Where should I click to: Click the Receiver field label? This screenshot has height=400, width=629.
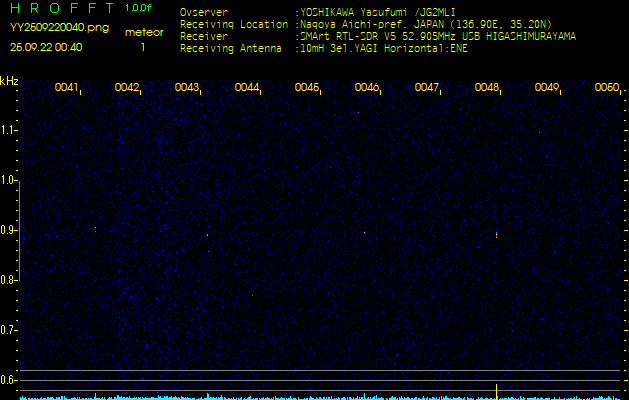[204, 37]
